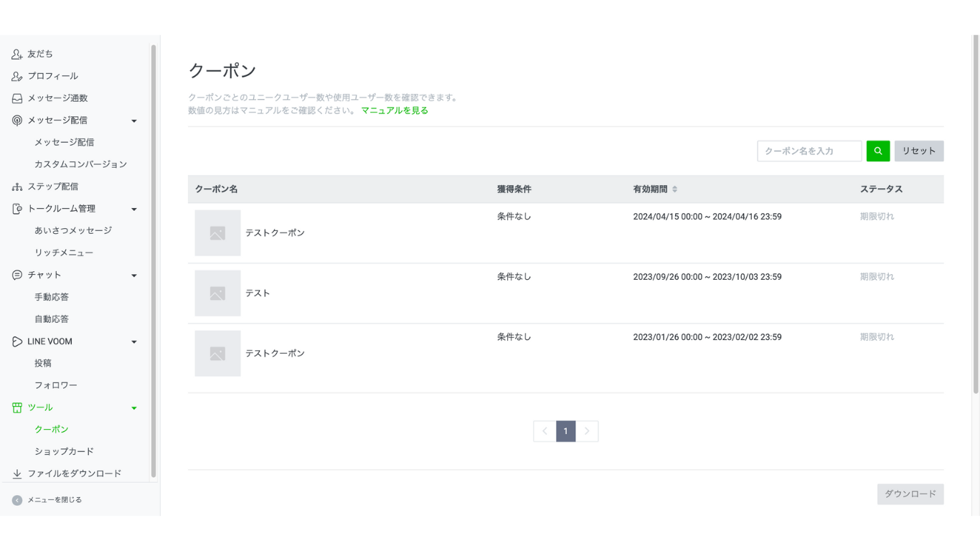Screen dimensions: 980x551
Task: Click the date 2023/01/26 00:00 ~ 2023/02/02 23:59
Action: pos(707,337)
